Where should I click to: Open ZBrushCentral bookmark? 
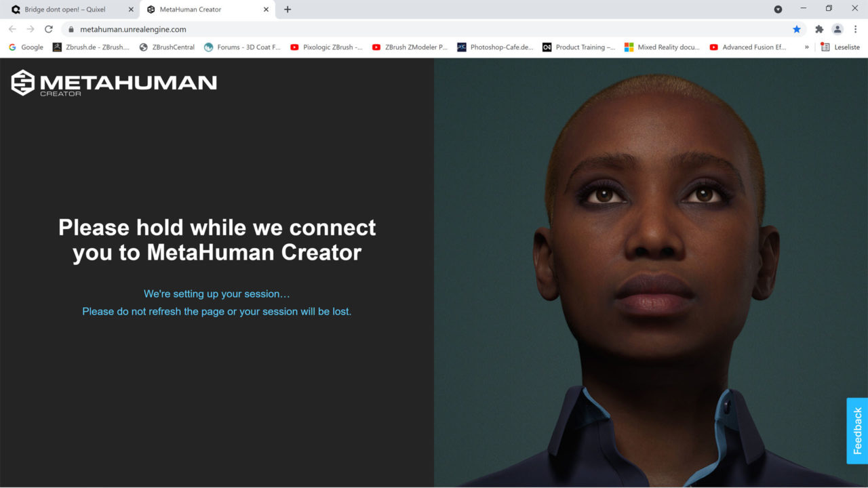click(167, 47)
